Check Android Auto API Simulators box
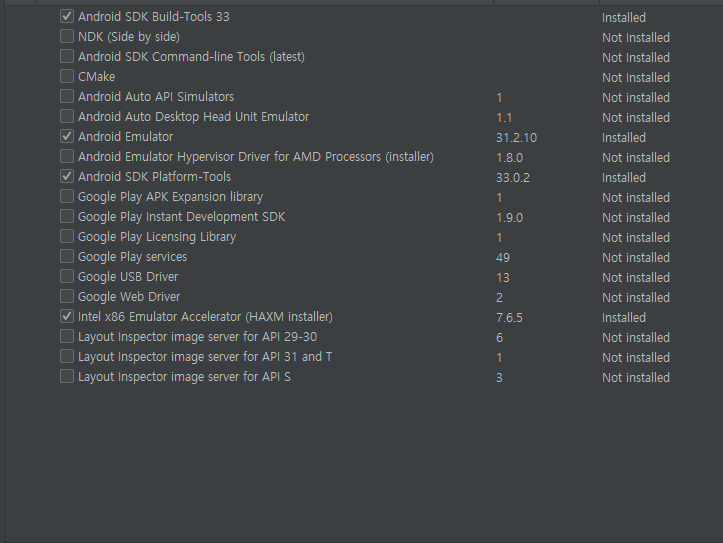This screenshot has width=723, height=543. (x=67, y=97)
